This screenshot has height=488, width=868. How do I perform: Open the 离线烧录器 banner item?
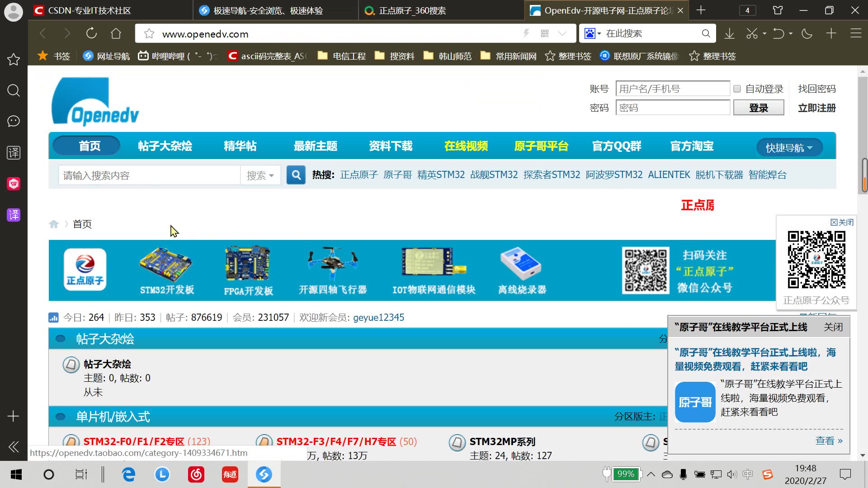[522, 271]
